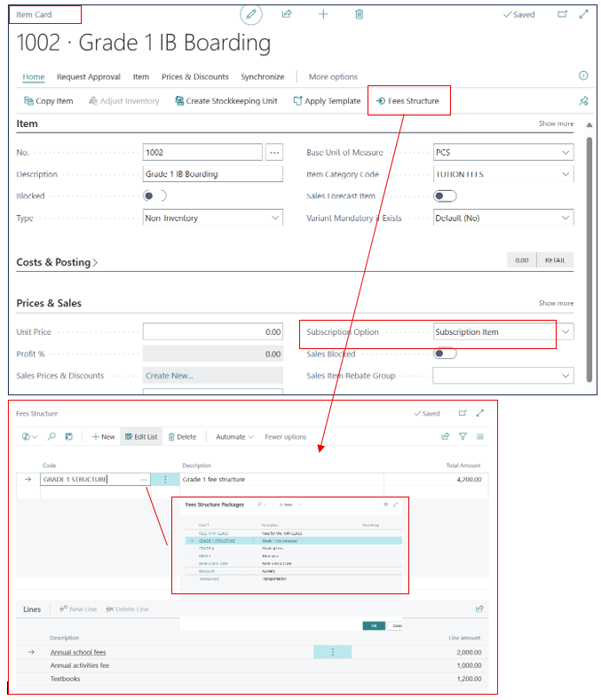Click the trash delete icon in header
This screenshot has width=601, height=700.
tap(360, 14)
